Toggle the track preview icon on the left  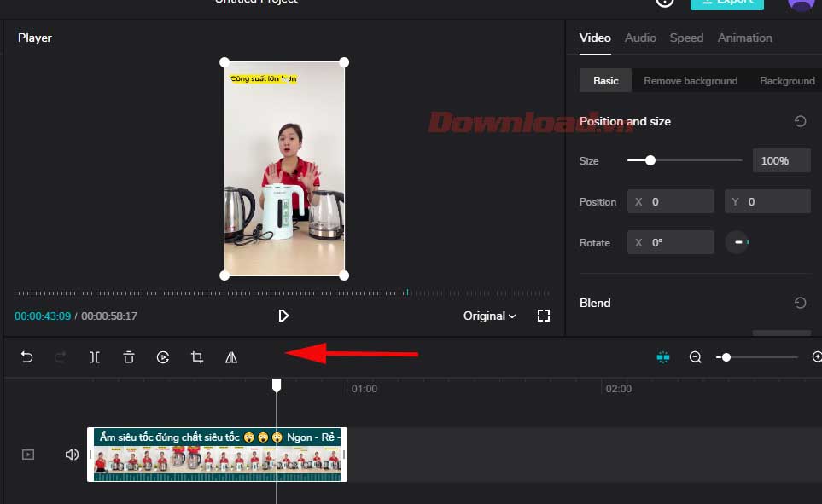click(27, 454)
